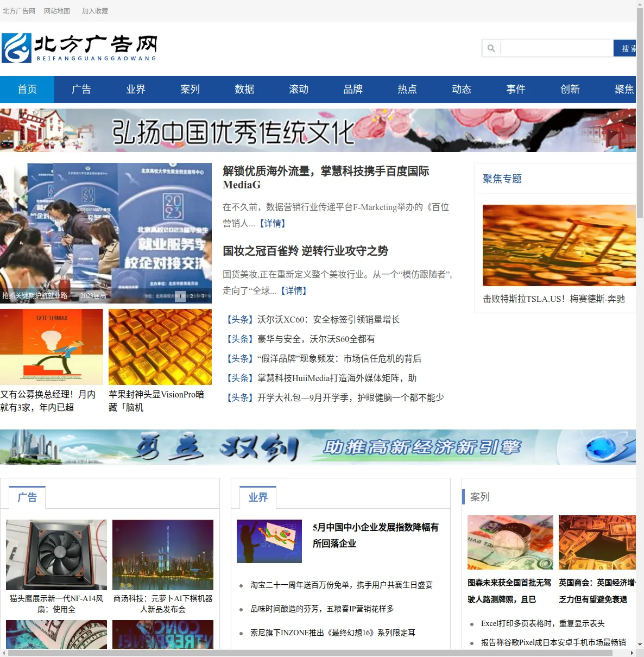Click the 聚焦专题 section heading

click(x=502, y=179)
